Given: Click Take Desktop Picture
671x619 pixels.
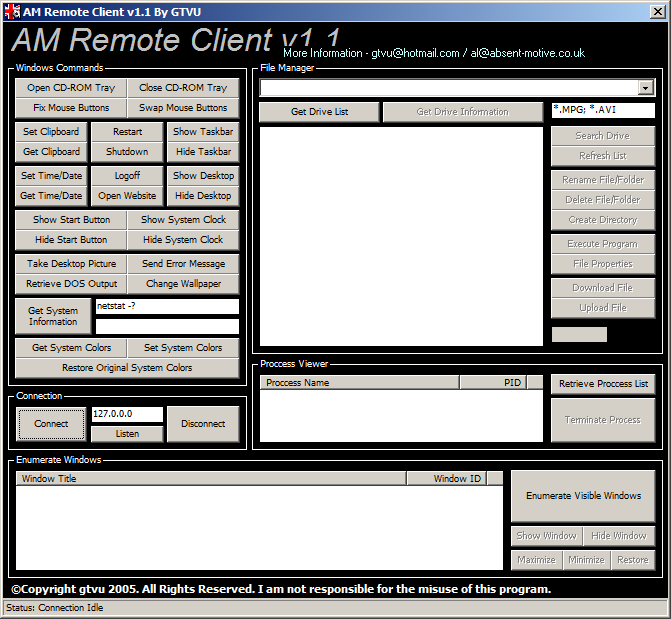Looking at the screenshot, I should point(71,264).
